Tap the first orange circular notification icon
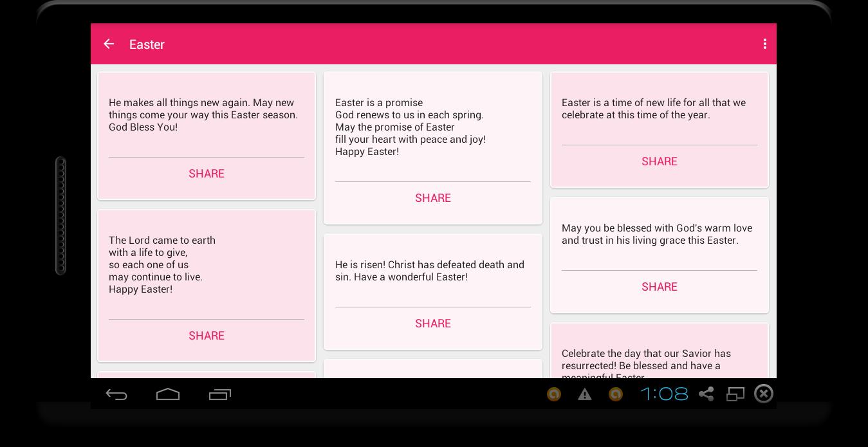The image size is (868, 447). tap(553, 394)
